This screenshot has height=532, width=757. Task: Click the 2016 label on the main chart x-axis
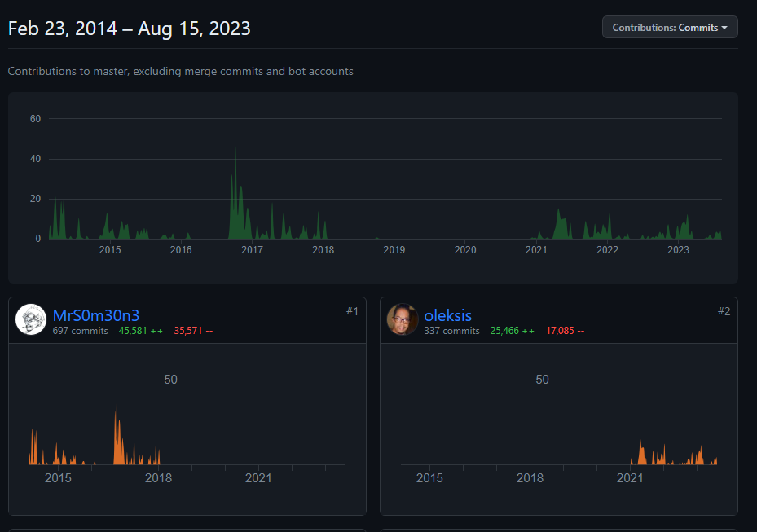[x=181, y=250]
